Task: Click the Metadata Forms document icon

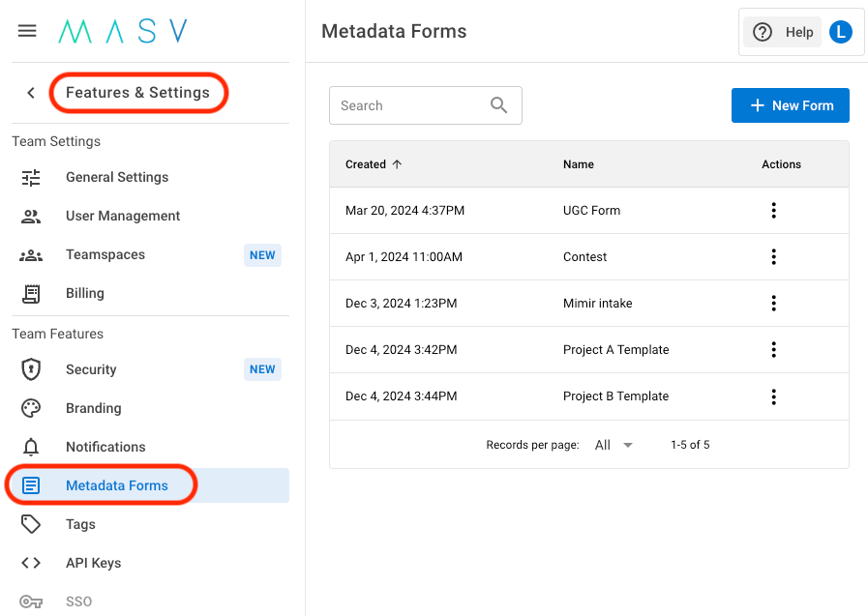Action: [x=31, y=485]
